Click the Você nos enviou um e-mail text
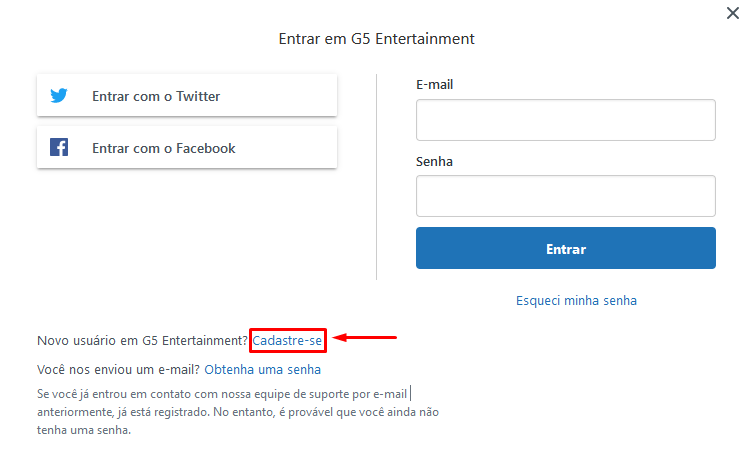The width and height of the screenshot is (751, 455). tap(118, 370)
